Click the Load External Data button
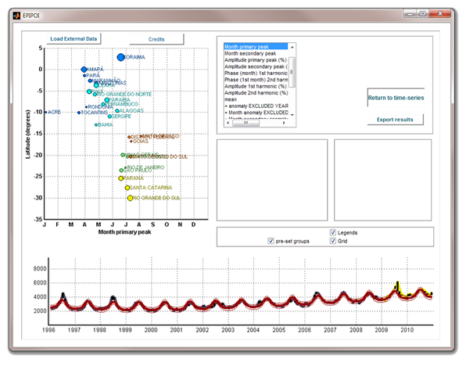This screenshot has width=459, height=384. coord(74,39)
